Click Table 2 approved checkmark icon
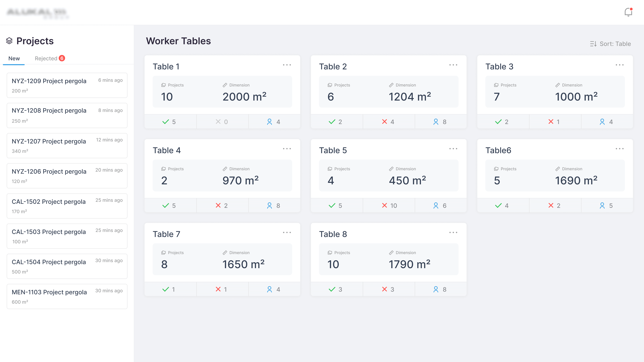This screenshot has width=644, height=362. point(332,122)
